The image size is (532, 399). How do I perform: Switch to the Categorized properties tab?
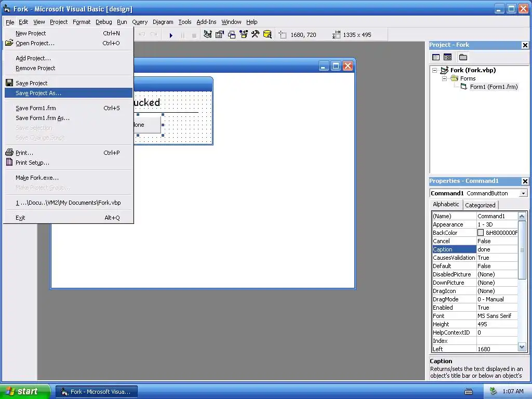click(480, 205)
